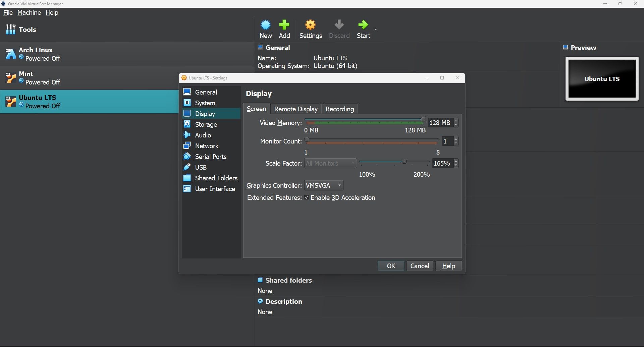This screenshot has width=644, height=347.
Task: Open the Start button dropdown arrow
Action: click(x=376, y=30)
